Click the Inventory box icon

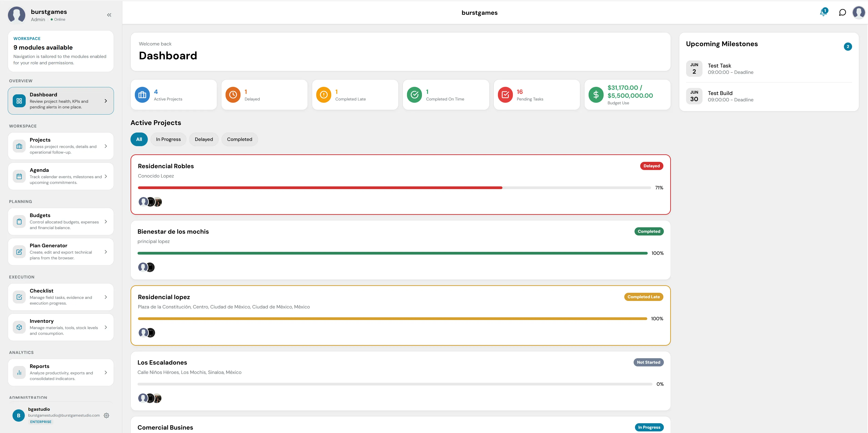tap(19, 327)
